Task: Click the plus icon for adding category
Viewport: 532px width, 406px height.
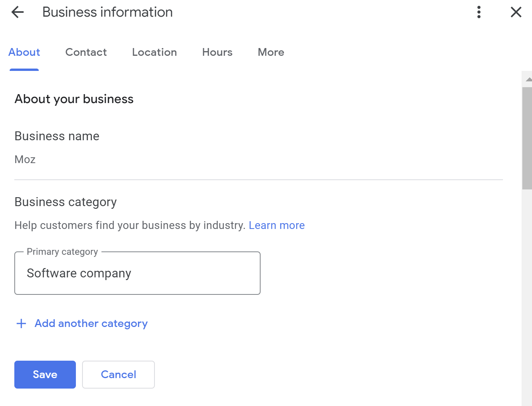Action: pyautogui.click(x=21, y=323)
